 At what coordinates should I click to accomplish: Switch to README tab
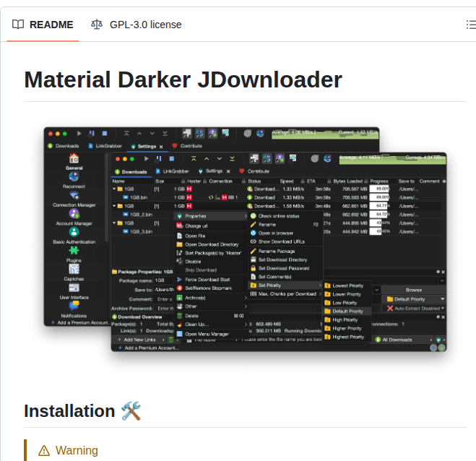(43, 25)
